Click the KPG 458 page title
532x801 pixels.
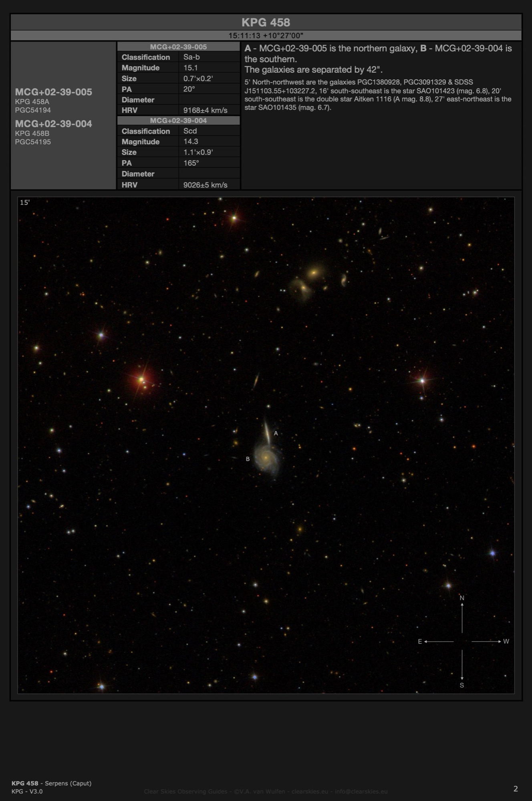[266, 22]
